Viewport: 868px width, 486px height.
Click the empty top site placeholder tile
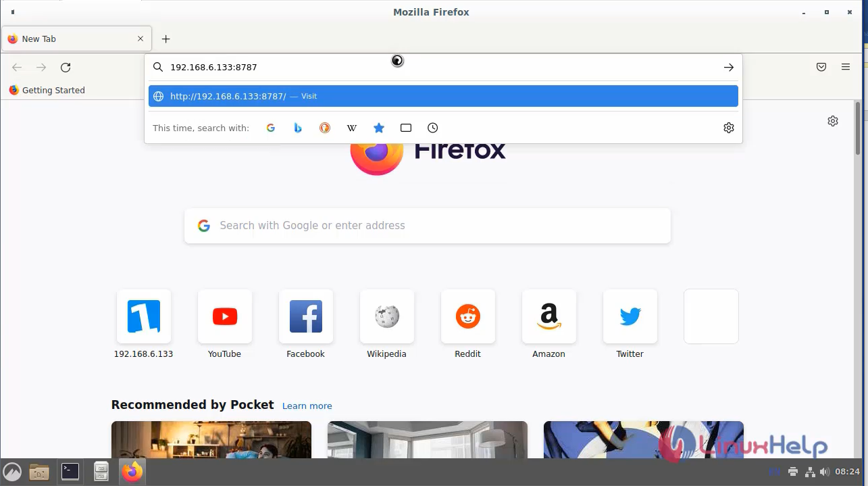pyautogui.click(x=711, y=316)
